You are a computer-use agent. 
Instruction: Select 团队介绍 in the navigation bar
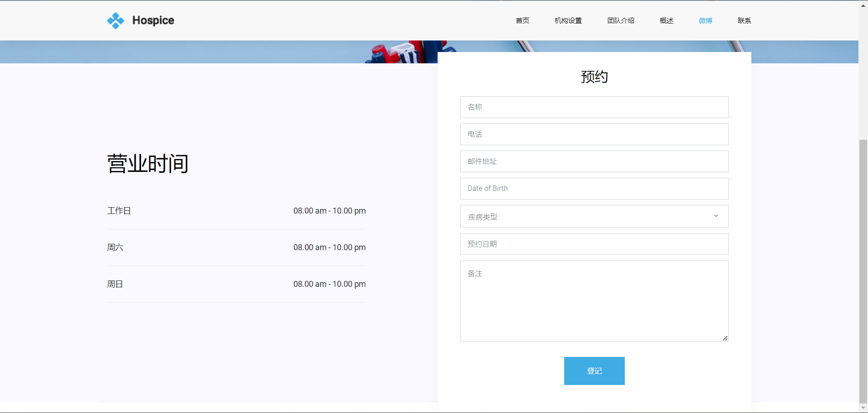621,20
